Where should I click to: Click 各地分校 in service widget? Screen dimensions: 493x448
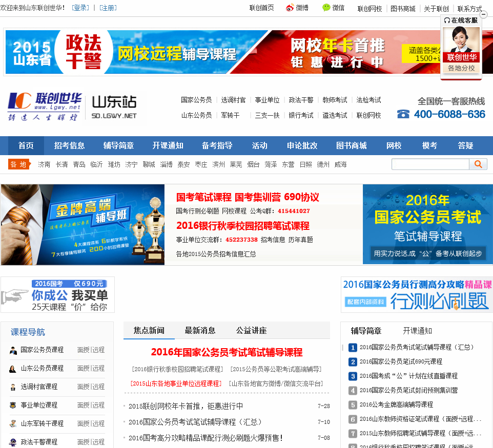(461, 68)
